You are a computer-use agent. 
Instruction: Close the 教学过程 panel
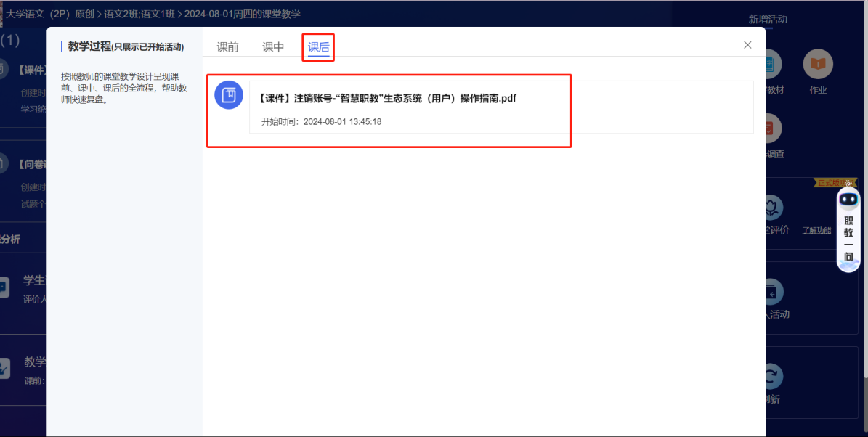tap(747, 44)
